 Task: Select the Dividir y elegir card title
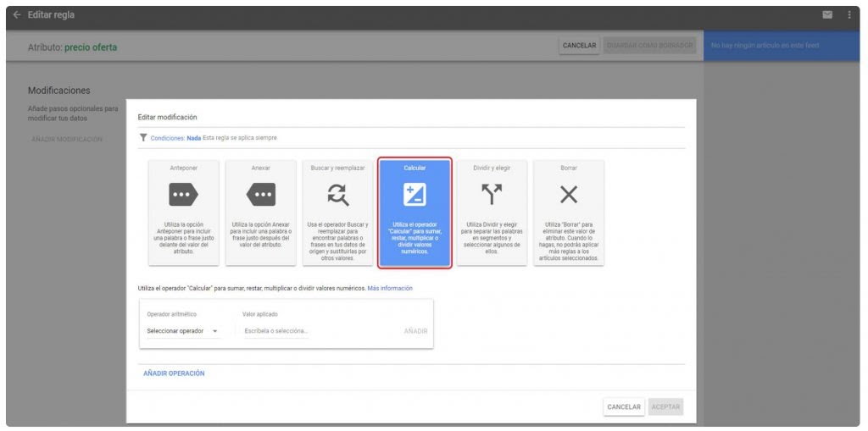(x=492, y=168)
